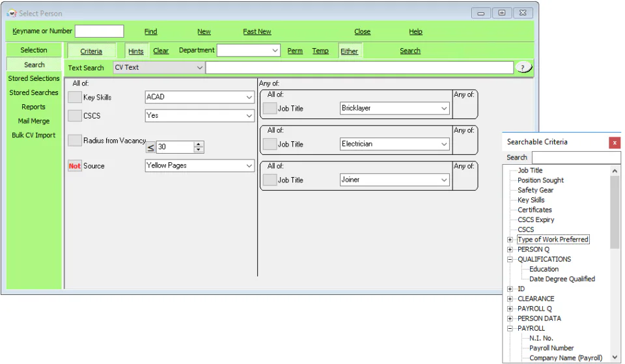Toggle the Not box beside Bricklayer Job Title
This screenshot has width=625, height=364.
[270, 108]
